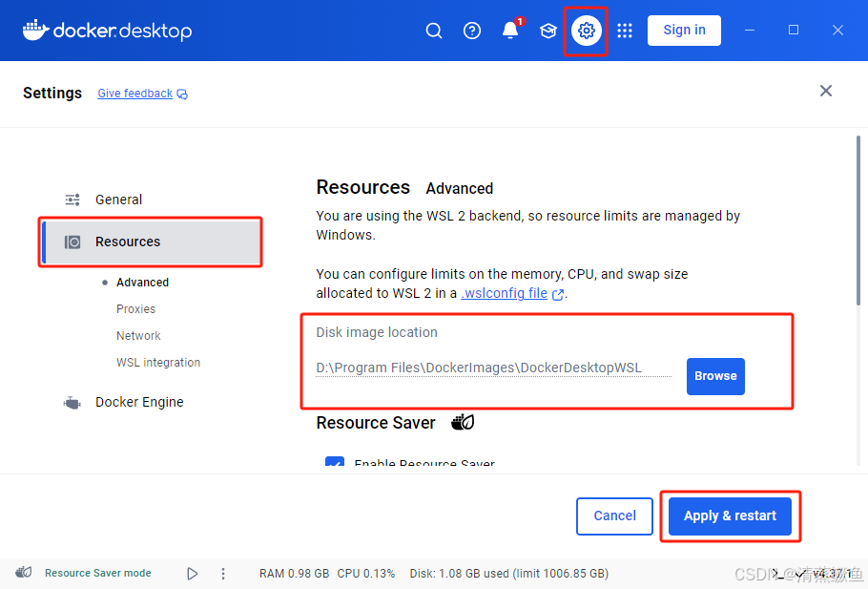Open the apps grid menu icon
This screenshot has height=589, width=868.
coord(625,31)
